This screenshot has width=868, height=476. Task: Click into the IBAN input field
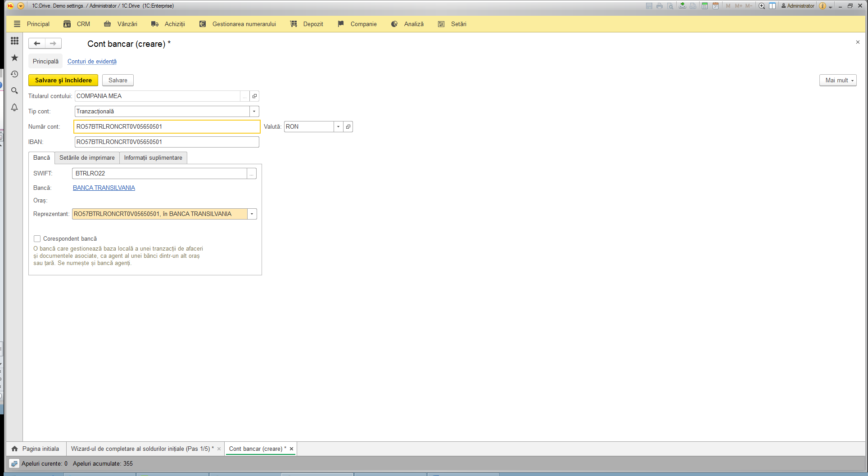[167, 142]
